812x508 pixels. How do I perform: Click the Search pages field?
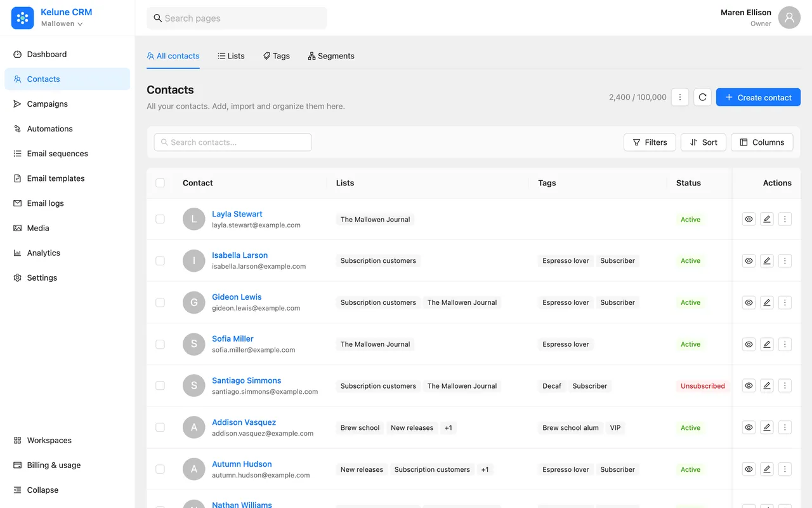[x=237, y=18]
